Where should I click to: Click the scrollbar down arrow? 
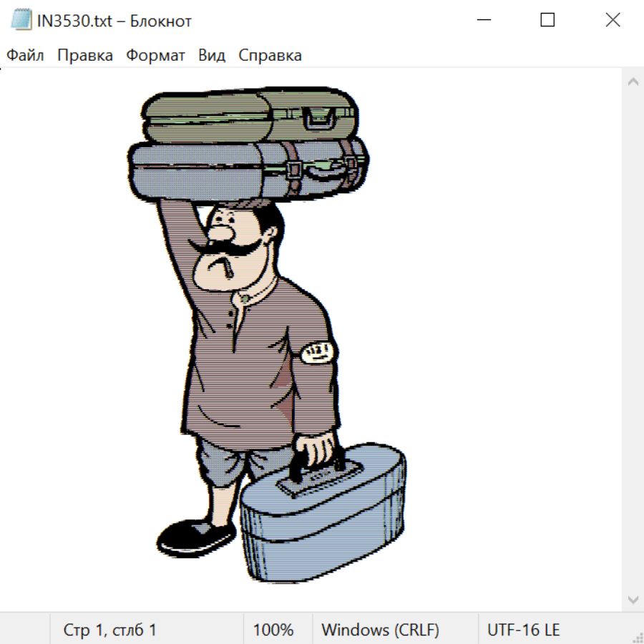[633, 599]
